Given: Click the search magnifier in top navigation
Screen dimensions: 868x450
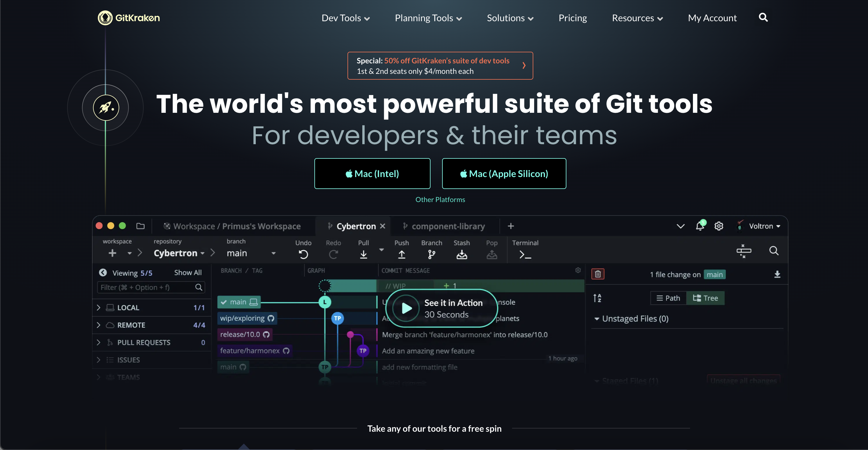Looking at the screenshot, I should pyautogui.click(x=763, y=17).
